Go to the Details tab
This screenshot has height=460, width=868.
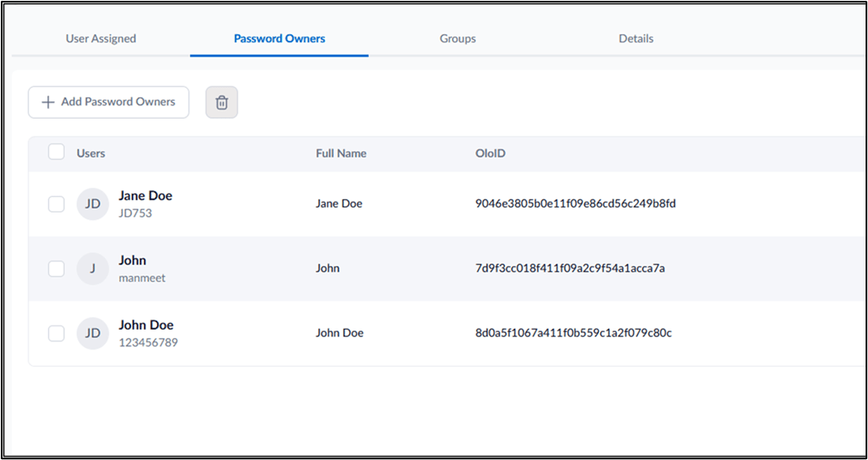pos(636,39)
